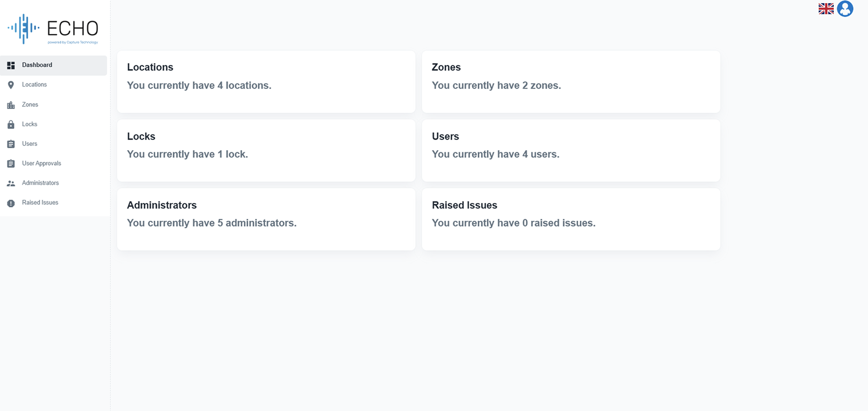Change language via the UK flag
This screenshot has height=411, width=868.
pyautogui.click(x=826, y=9)
